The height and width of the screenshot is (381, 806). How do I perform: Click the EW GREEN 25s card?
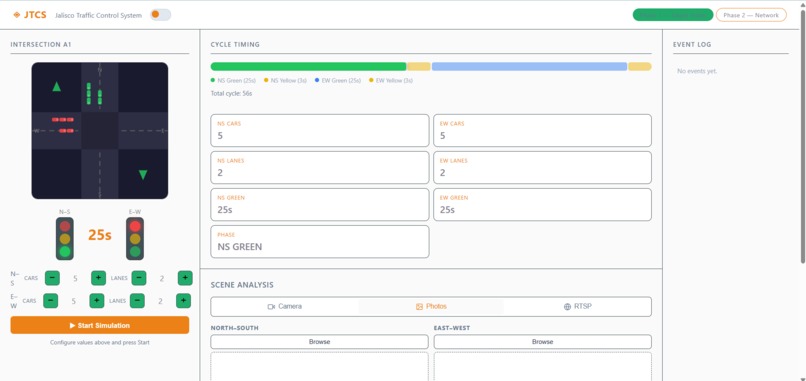click(542, 205)
